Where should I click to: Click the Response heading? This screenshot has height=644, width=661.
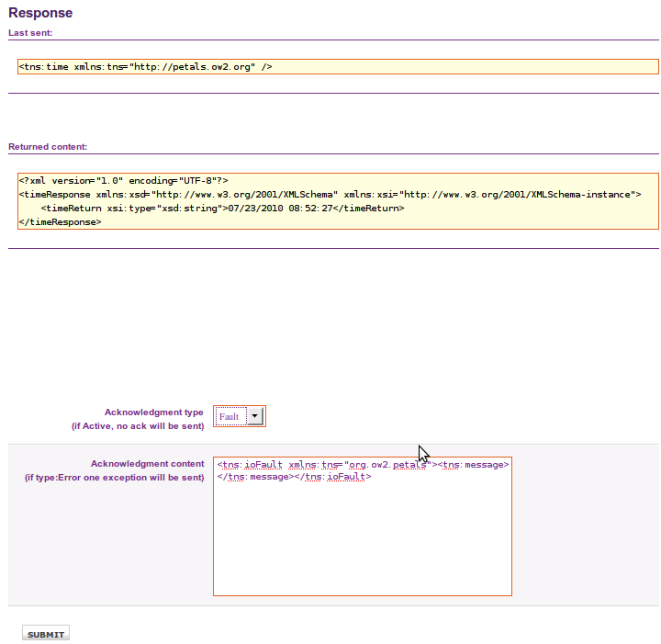coord(40,14)
